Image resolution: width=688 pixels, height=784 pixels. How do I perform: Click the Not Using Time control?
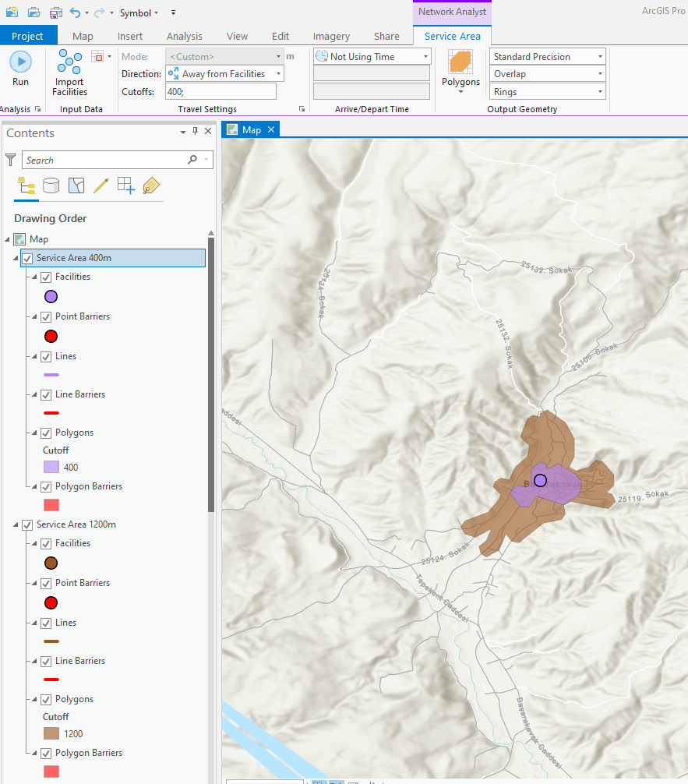371,55
